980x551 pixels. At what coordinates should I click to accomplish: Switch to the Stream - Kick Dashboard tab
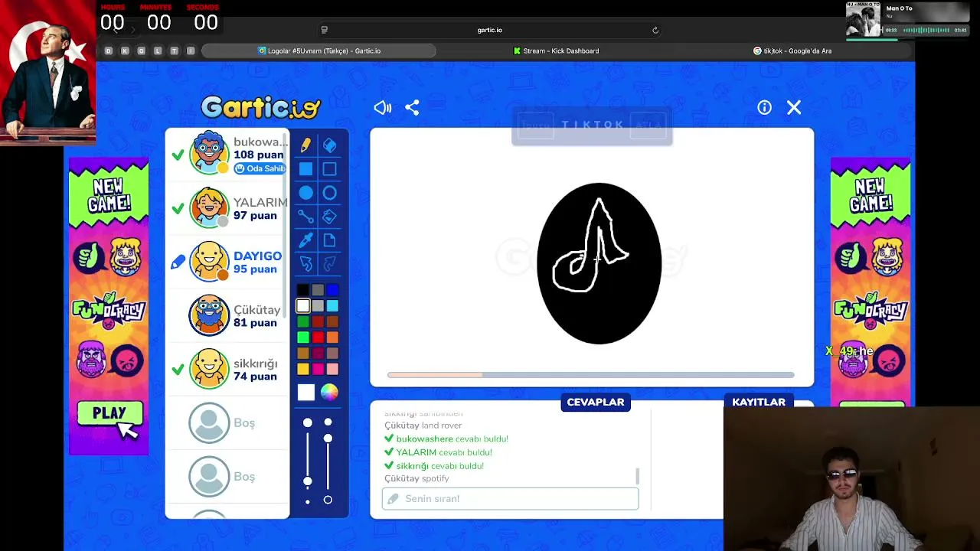click(557, 51)
